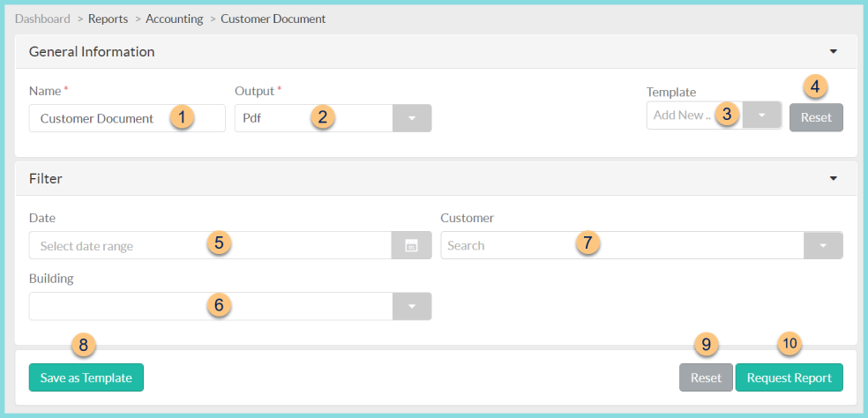868x418 pixels.
Task: Open the date range calendar icon
Action: (411, 245)
